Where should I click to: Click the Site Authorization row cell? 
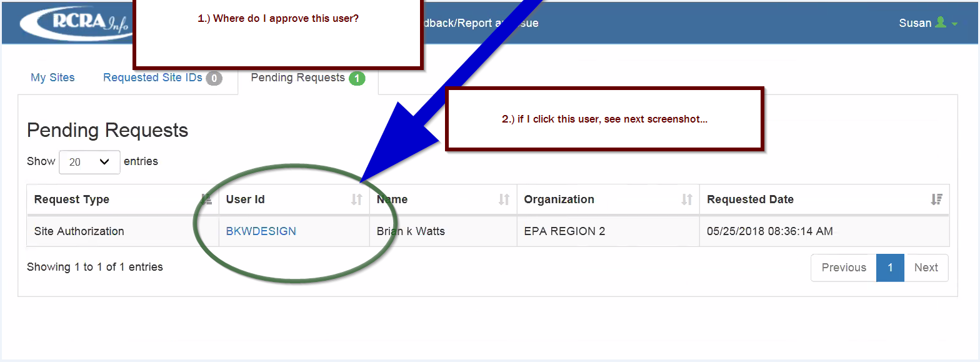click(x=79, y=231)
